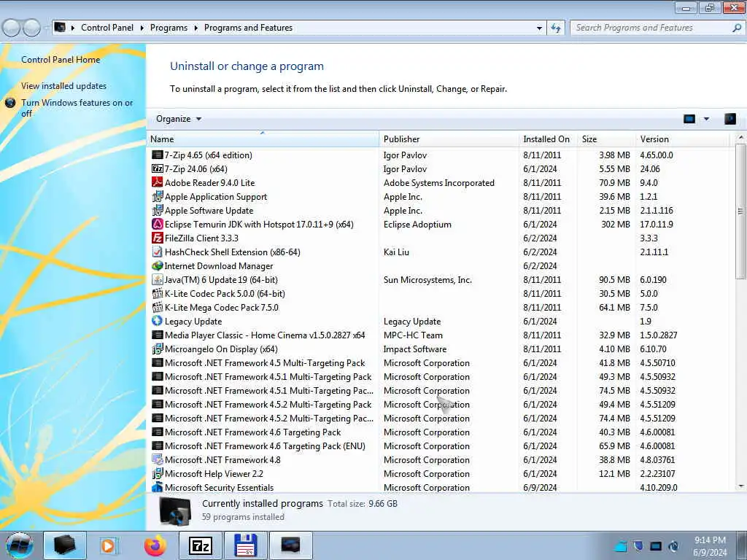Image resolution: width=747 pixels, height=560 pixels.
Task: Open the media player taskbar icon
Action: [108, 545]
